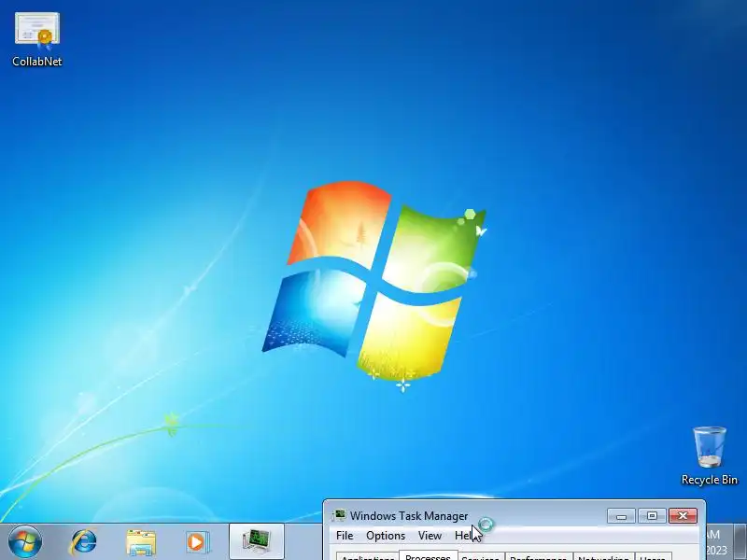Open the View menu in Task Manager
This screenshot has height=560, width=747.
coord(430,536)
